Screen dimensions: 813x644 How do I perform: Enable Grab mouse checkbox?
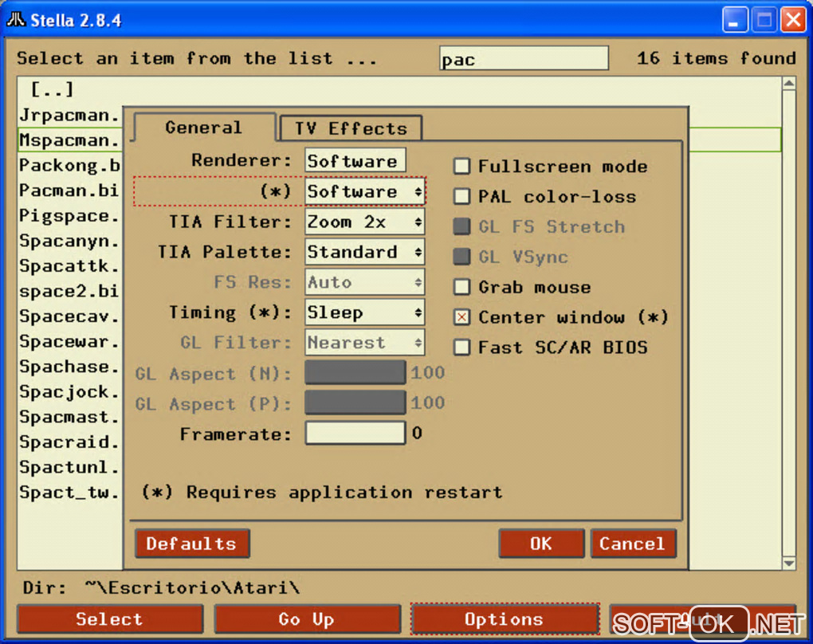pos(461,287)
